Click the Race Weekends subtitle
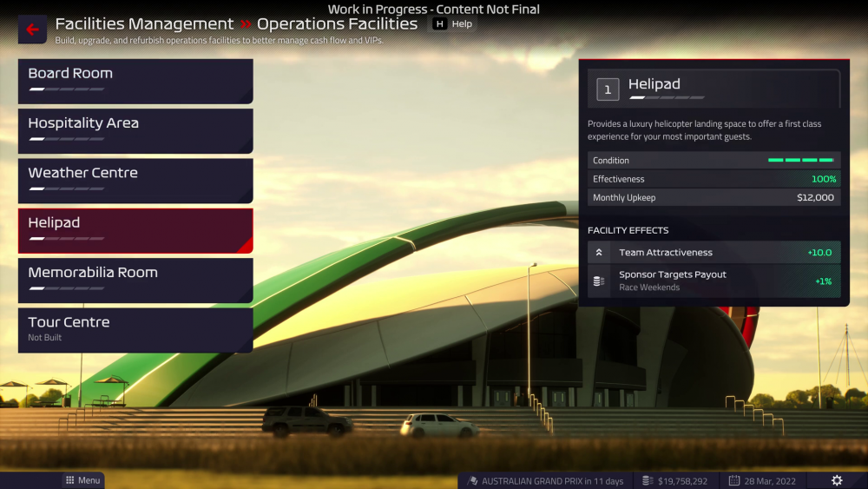 click(648, 287)
